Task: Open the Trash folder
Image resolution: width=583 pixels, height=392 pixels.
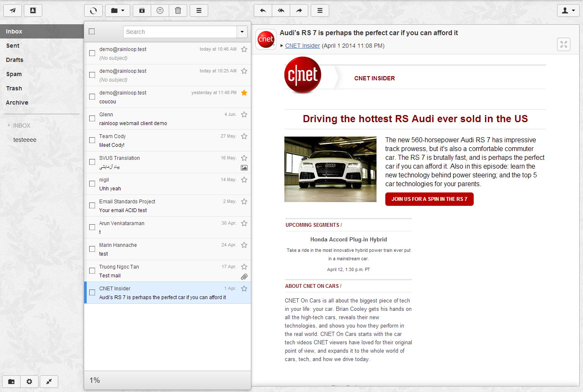Action: coord(42,88)
